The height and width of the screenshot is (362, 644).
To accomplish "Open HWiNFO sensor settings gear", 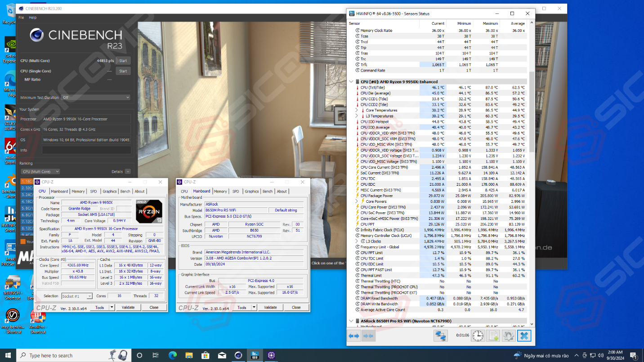I will click(509, 336).
